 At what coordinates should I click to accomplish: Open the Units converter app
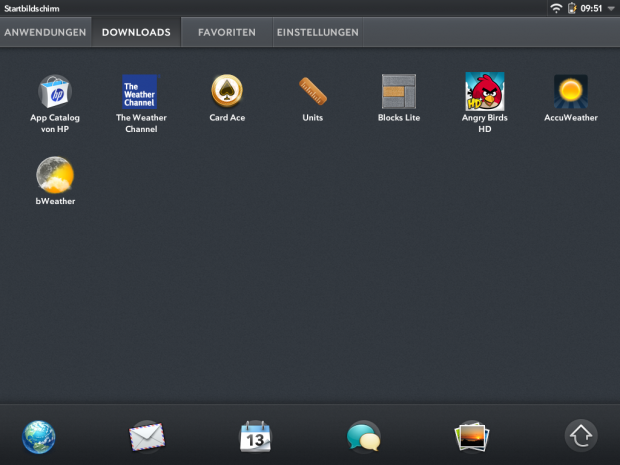[313, 92]
